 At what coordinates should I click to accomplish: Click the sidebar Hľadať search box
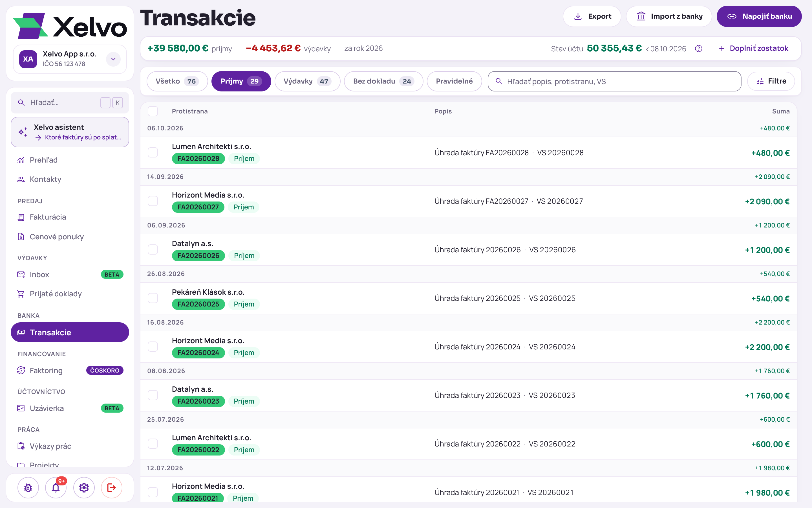[70, 102]
